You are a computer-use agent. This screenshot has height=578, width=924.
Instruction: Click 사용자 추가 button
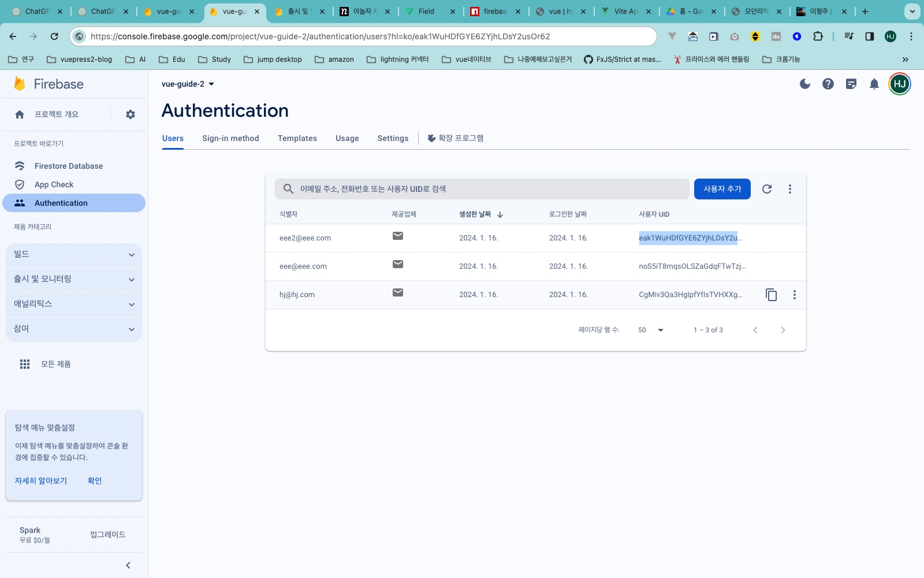click(x=722, y=189)
